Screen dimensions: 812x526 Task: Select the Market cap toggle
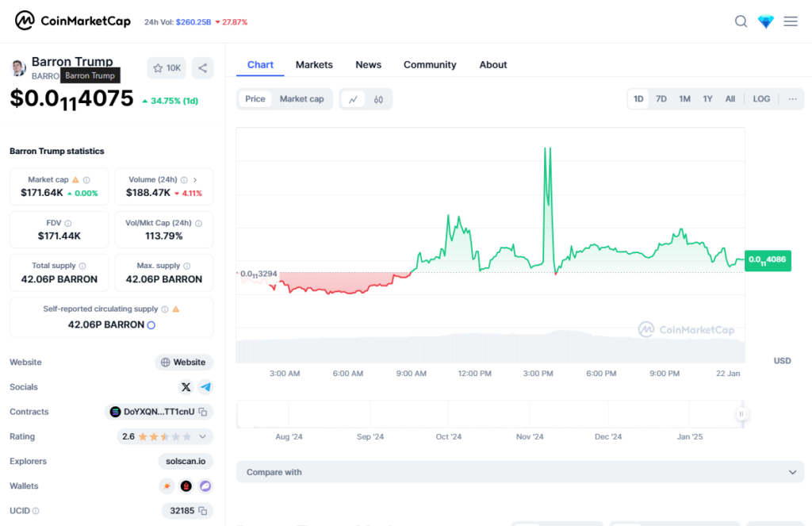click(302, 99)
